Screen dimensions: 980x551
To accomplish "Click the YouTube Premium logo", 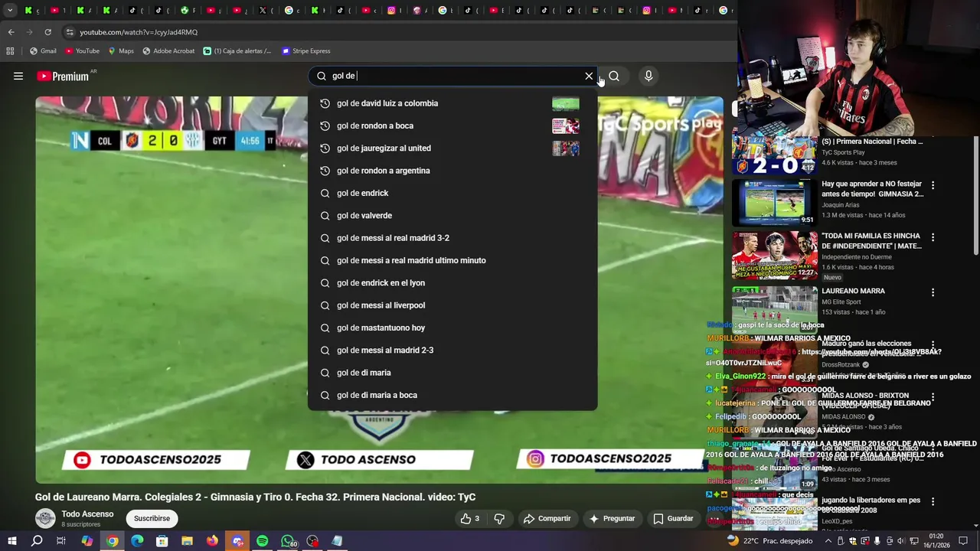I will pos(63,76).
